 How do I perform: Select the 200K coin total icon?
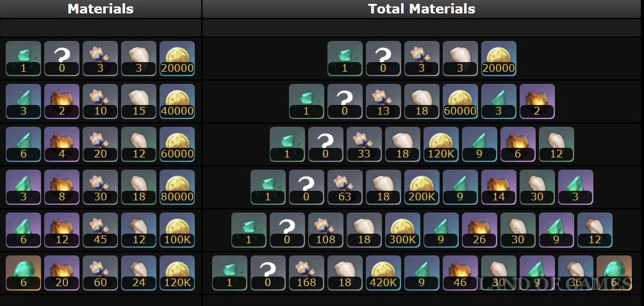[422, 187]
